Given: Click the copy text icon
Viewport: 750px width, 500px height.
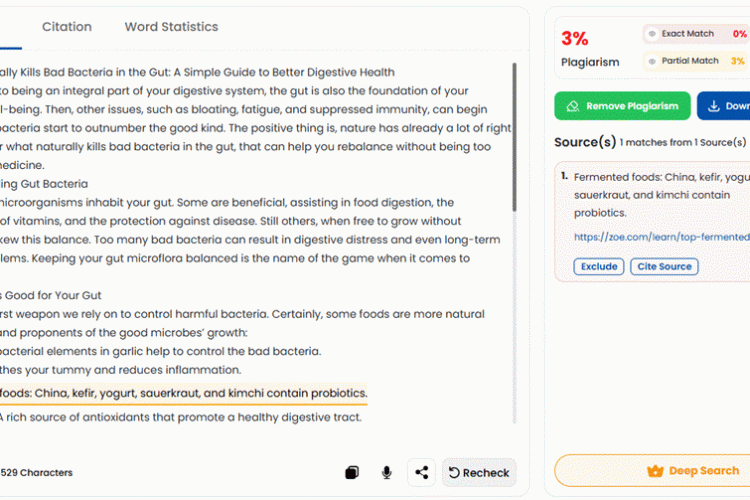Looking at the screenshot, I should 352,473.
